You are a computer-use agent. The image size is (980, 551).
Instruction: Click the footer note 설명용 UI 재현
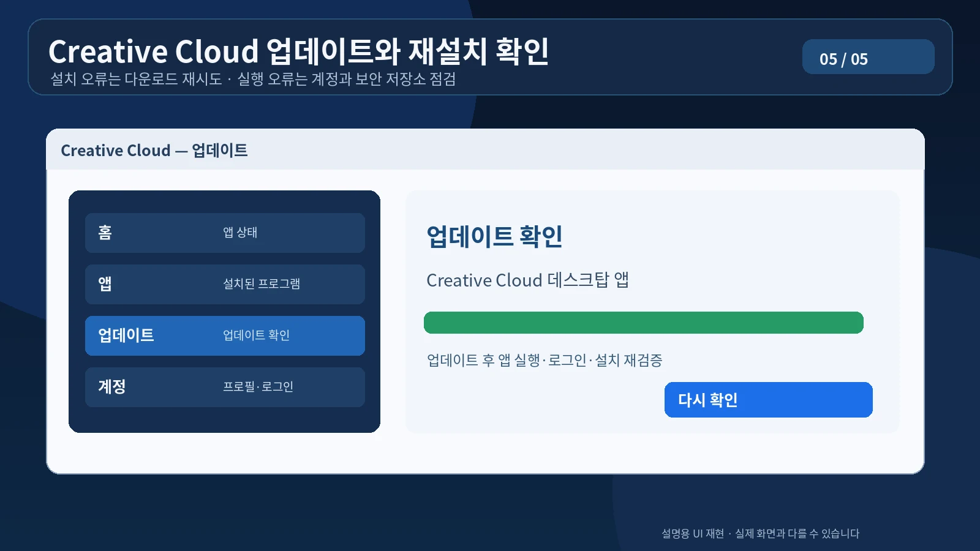pos(760,534)
